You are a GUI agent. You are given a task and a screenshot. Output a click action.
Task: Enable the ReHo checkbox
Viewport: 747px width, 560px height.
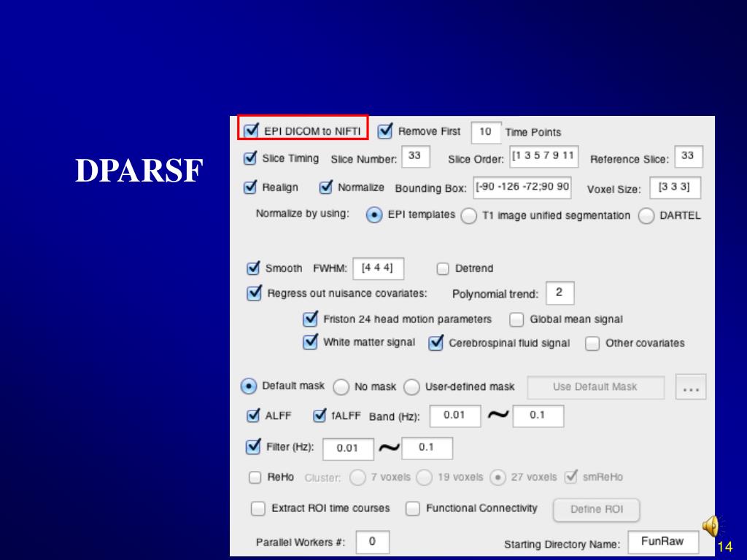(255, 477)
